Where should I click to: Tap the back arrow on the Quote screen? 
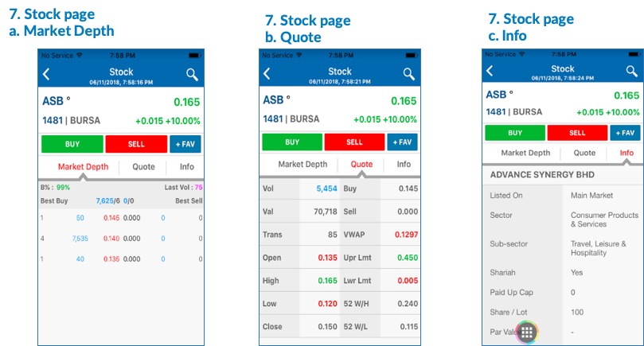tap(267, 74)
